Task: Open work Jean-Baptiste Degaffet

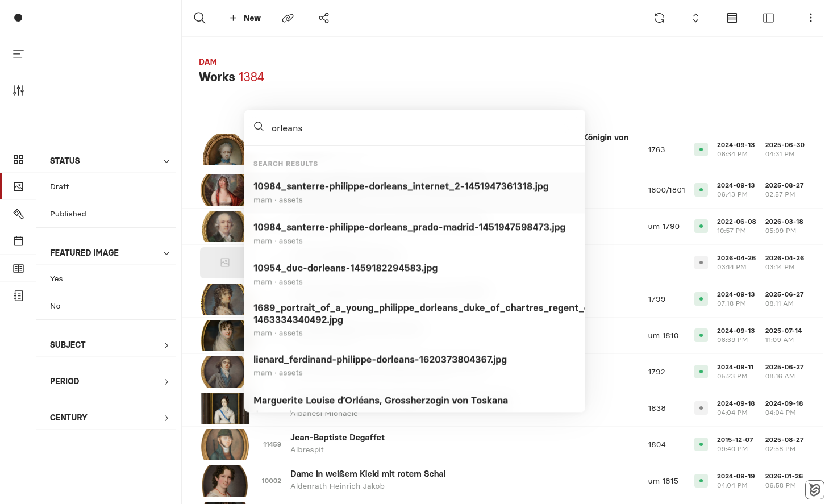Action: [x=338, y=438]
